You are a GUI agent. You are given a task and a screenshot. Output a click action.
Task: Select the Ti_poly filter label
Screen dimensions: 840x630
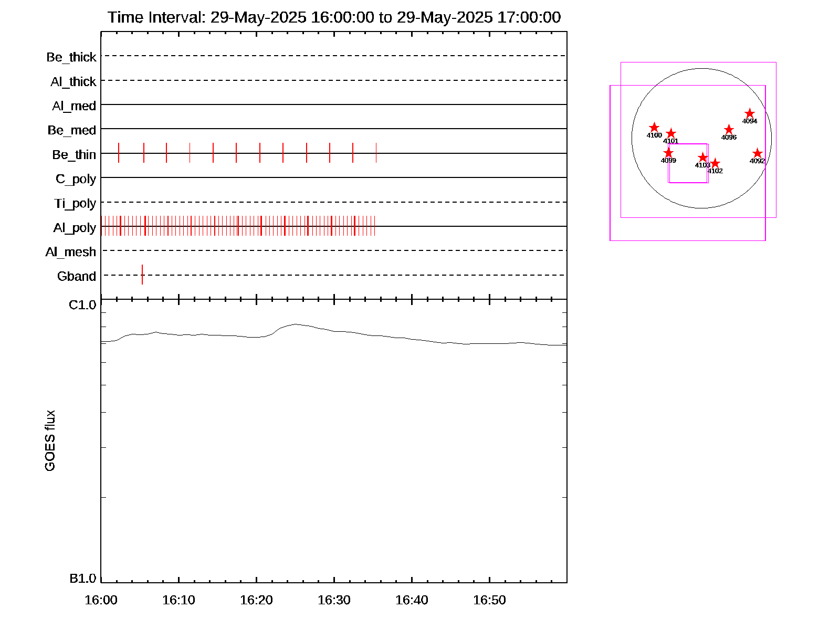click(75, 204)
